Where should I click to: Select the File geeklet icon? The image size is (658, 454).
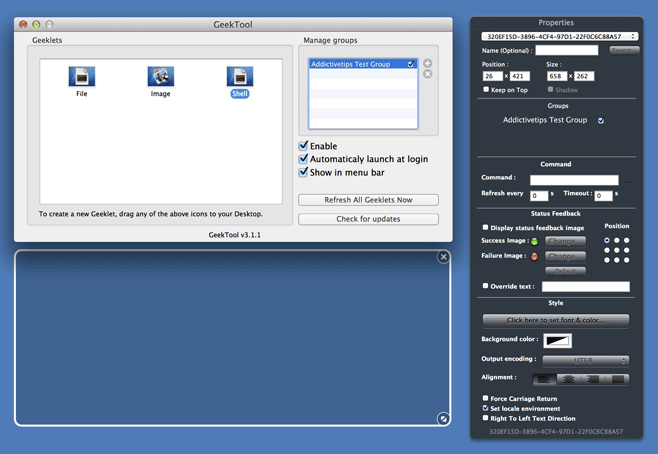(x=82, y=76)
